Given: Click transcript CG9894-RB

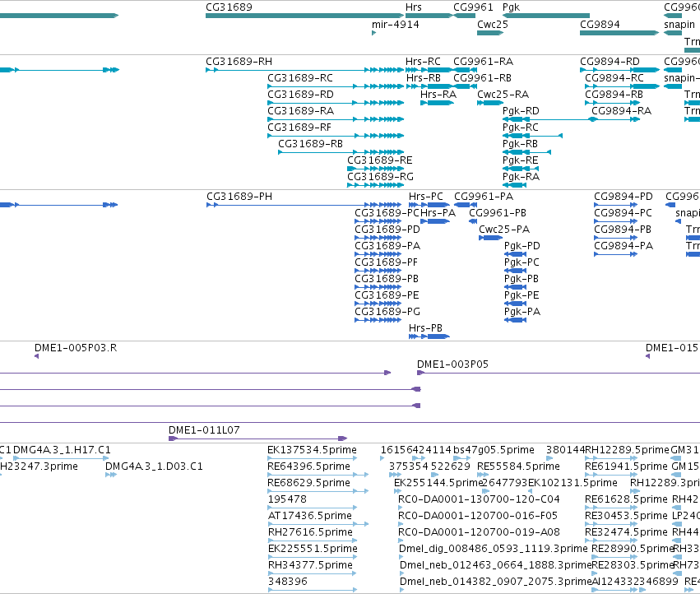Looking at the screenshot, I should [x=614, y=95].
